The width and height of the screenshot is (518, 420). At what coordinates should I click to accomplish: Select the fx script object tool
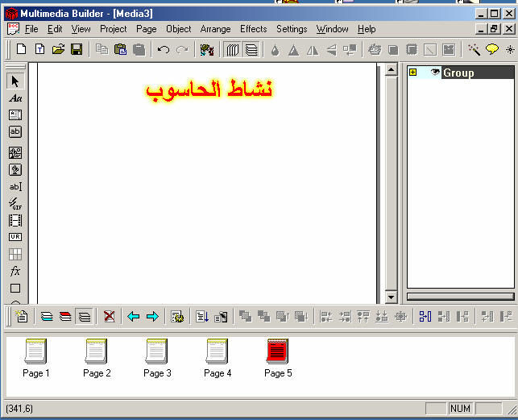[15, 271]
